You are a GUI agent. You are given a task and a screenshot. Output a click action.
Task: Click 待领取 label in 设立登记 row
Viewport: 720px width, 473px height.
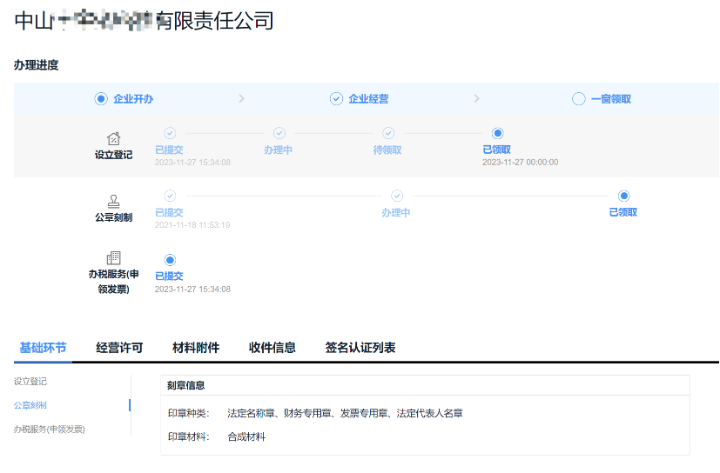click(x=387, y=150)
